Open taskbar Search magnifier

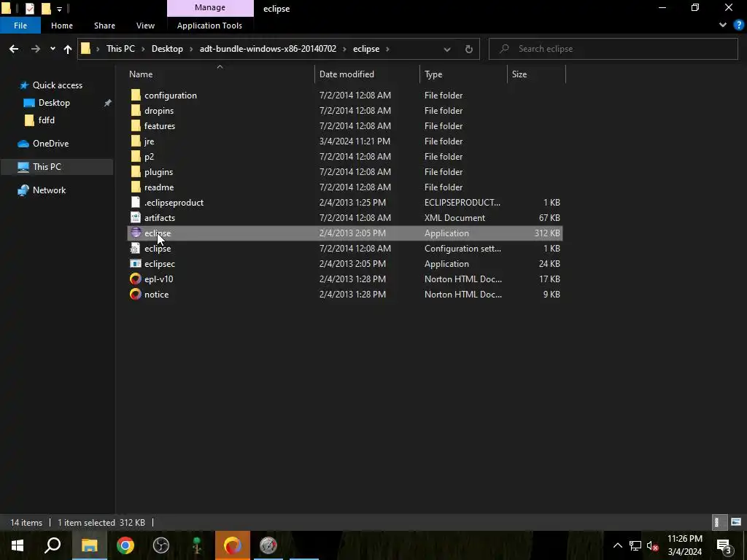pos(53,545)
